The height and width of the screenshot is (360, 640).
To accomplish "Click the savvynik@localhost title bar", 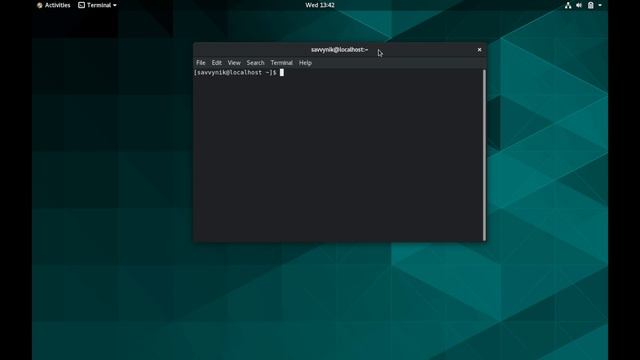I will tap(340, 50).
